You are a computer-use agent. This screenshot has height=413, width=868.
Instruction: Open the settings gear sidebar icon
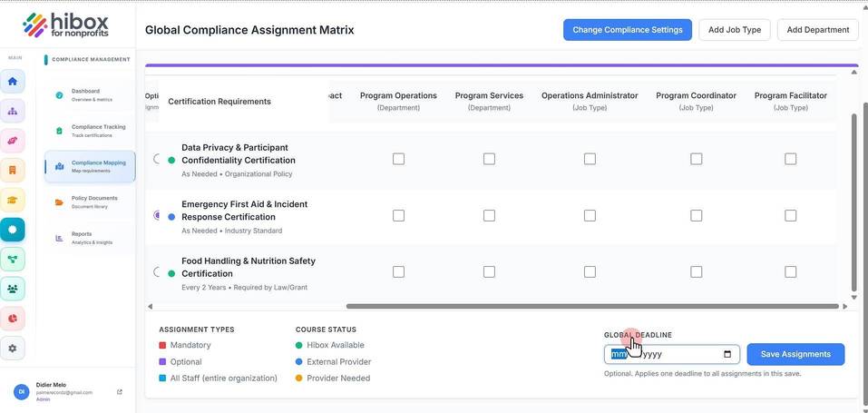point(12,349)
